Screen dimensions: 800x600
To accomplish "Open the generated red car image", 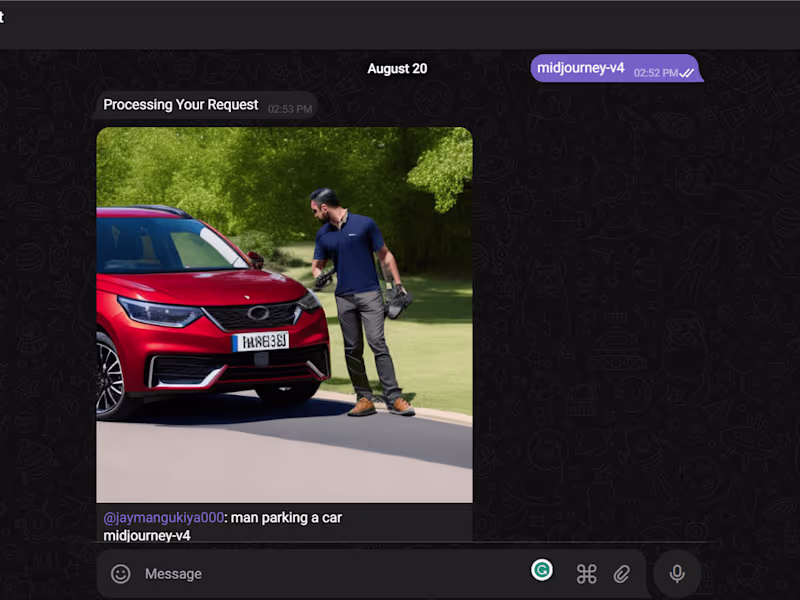I will pyautogui.click(x=285, y=315).
